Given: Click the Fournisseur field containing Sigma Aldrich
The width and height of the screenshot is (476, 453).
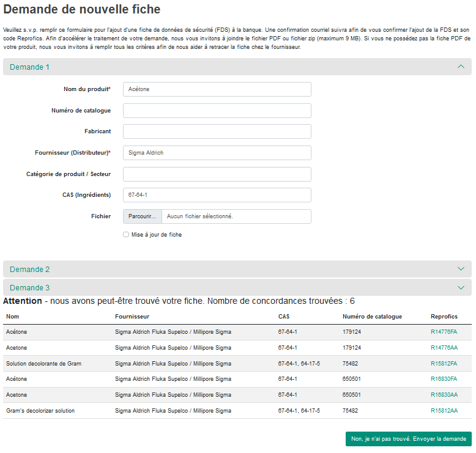Looking at the screenshot, I should (217, 153).
